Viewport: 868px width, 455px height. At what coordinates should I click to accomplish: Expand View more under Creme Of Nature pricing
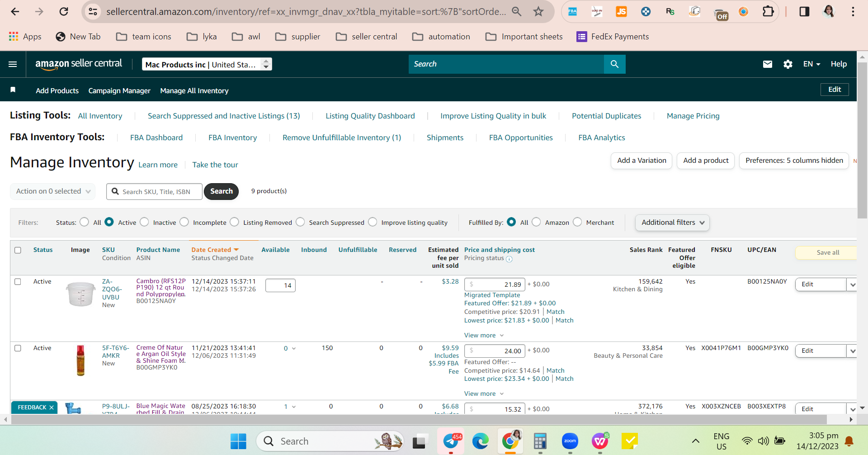(x=484, y=393)
